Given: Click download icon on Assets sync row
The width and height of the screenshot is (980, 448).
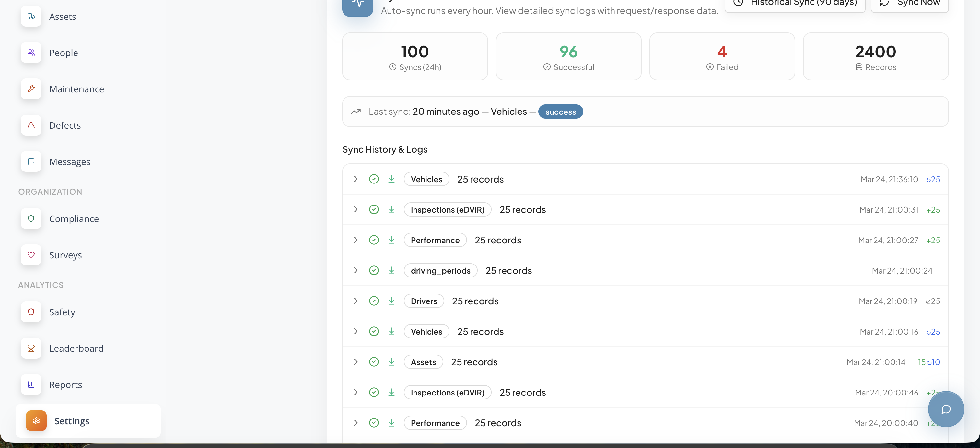Looking at the screenshot, I should (x=391, y=362).
